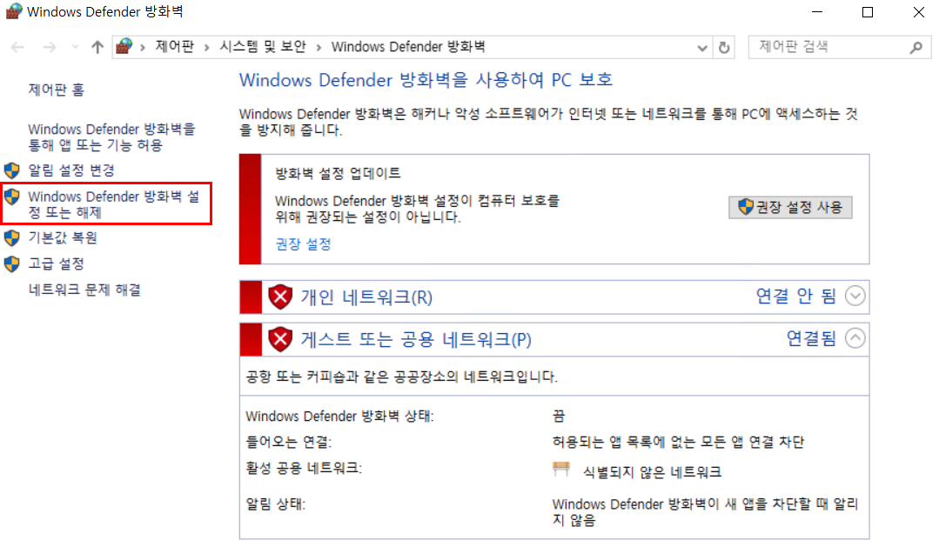The height and width of the screenshot is (560, 939).
Task: Open 알림 설정 변경 link
Action: 71,170
